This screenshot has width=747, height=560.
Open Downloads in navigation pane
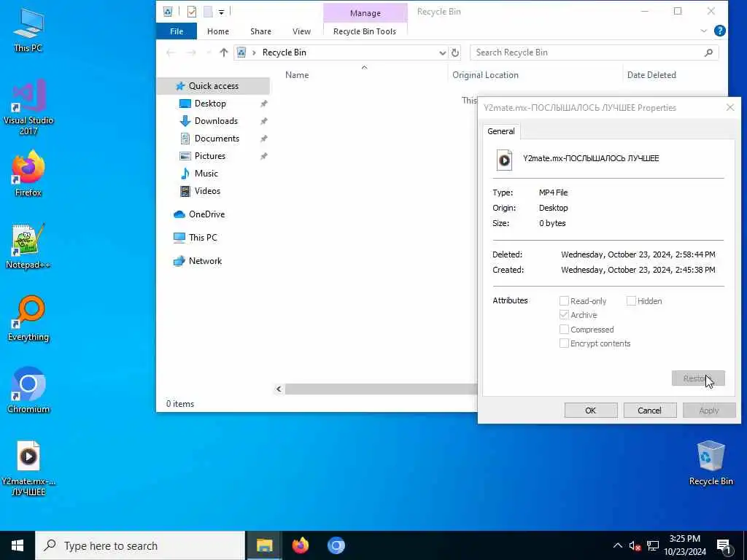[216, 121]
